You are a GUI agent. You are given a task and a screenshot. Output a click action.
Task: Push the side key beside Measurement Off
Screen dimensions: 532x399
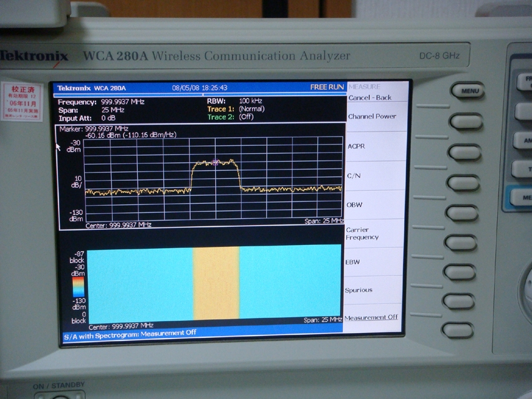pyautogui.click(x=457, y=330)
